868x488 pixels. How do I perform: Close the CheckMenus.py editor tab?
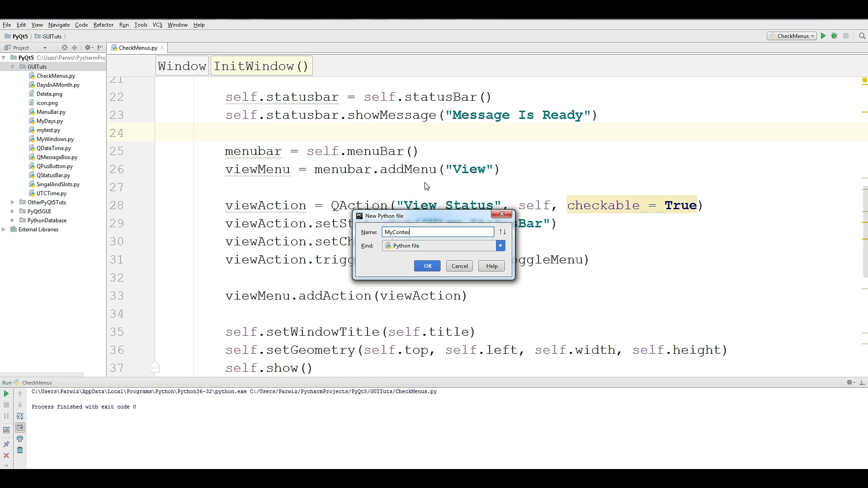[162, 48]
